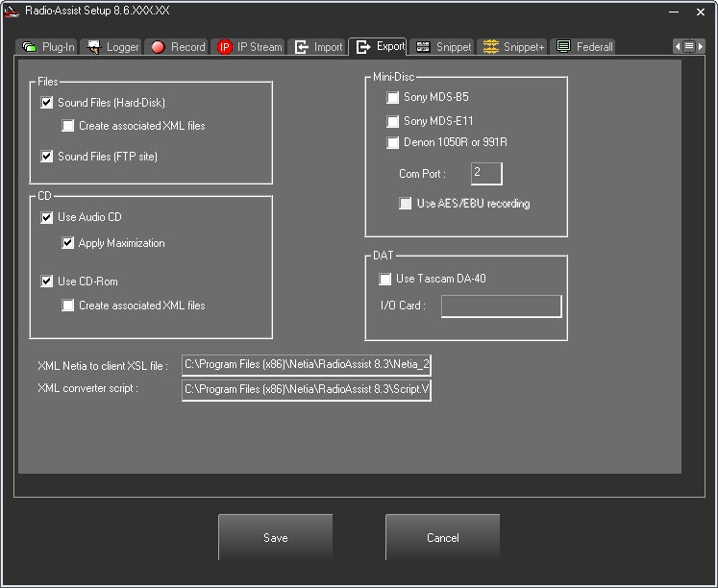Viewport: 718px width, 588px height.
Task: Open the tab list menu button
Action: (x=689, y=46)
